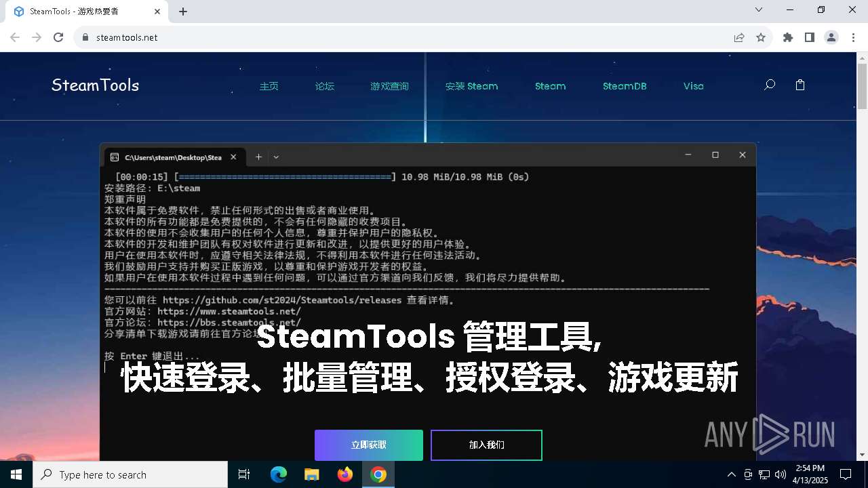Open the shopping bag cart icon
868x488 pixels.
coord(800,85)
